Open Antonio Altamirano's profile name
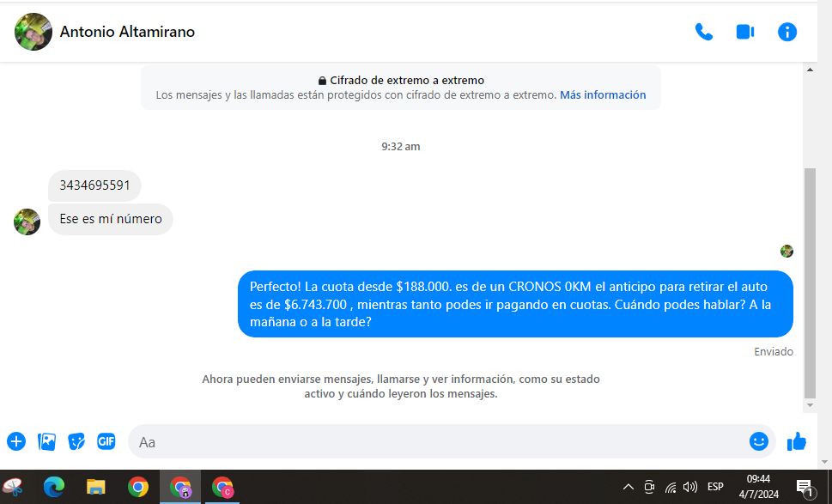 pyautogui.click(x=127, y=32)
